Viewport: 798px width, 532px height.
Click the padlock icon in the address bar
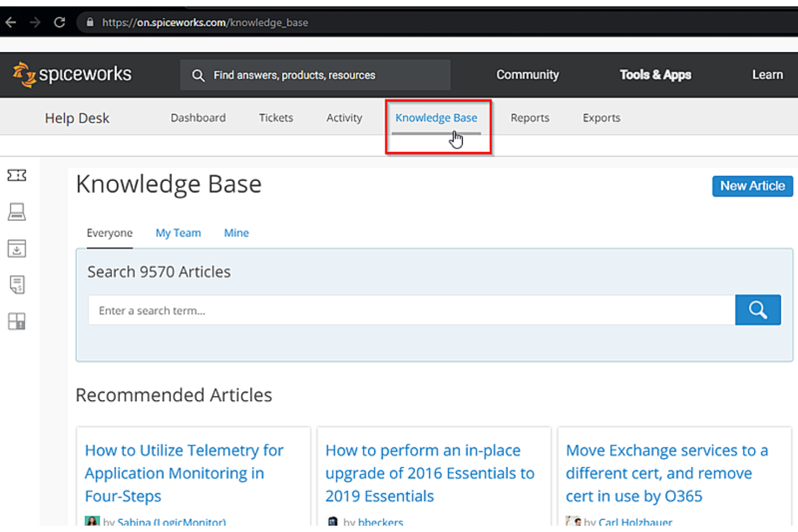pyautogui.click(x=90, y=23)
